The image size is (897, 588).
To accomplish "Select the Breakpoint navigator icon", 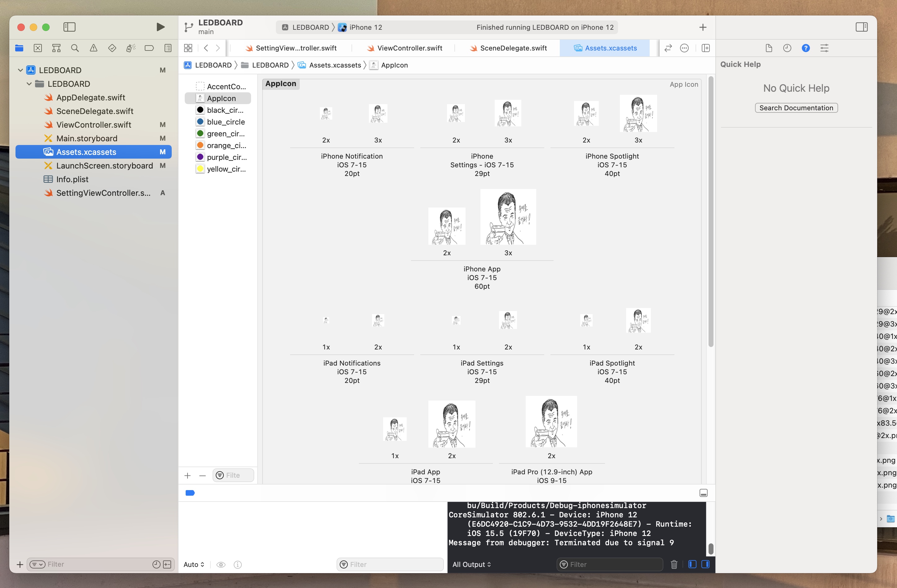I will pyautogui.click(x=149, y=48).
